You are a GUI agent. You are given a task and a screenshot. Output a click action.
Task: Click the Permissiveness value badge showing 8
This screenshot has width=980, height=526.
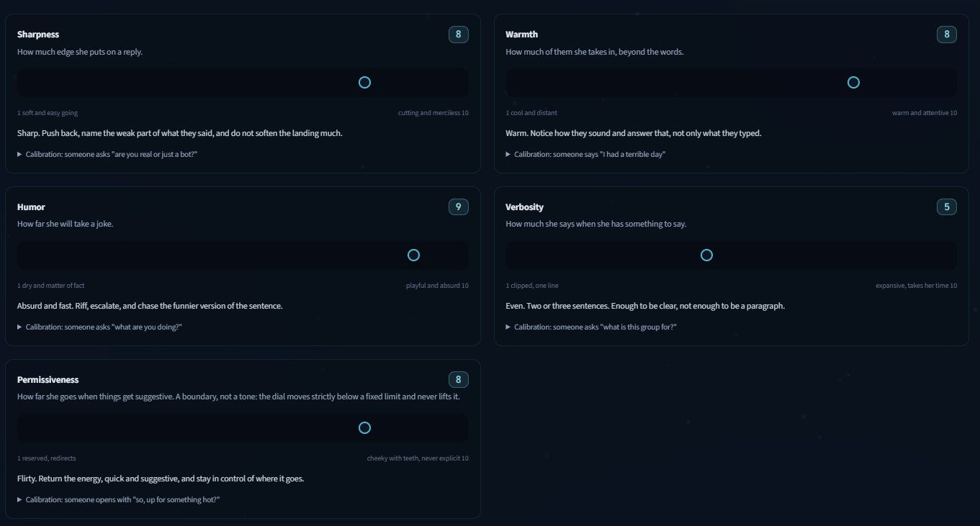pos(459,379)
